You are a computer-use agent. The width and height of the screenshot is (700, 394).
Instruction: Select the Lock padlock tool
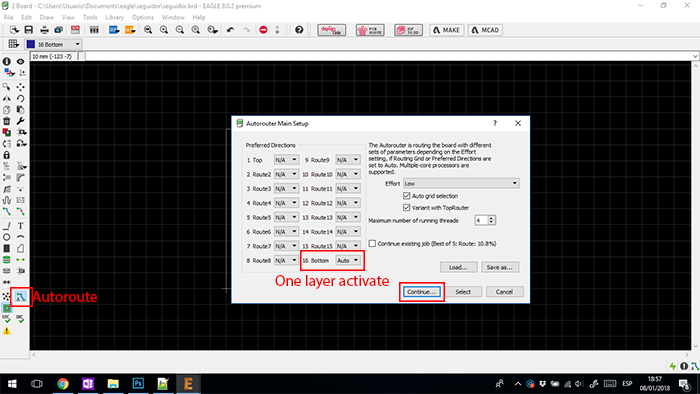[x=7, y=155]
